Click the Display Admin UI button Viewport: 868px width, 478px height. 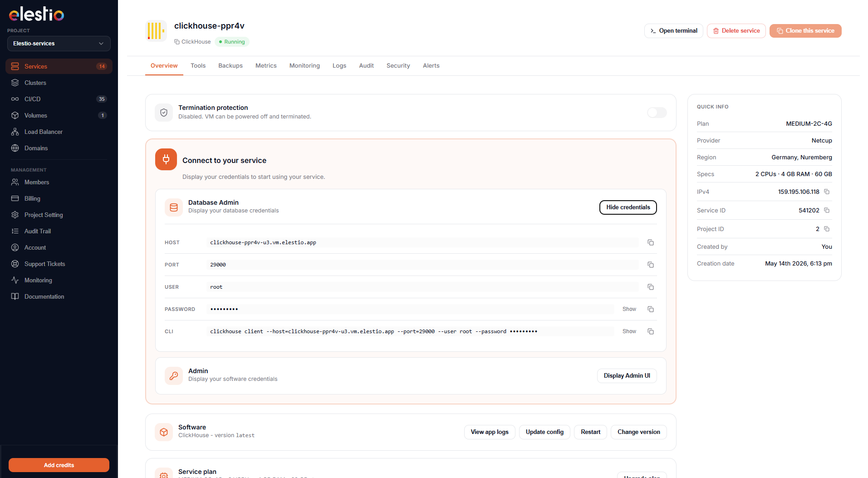point(627,376)
